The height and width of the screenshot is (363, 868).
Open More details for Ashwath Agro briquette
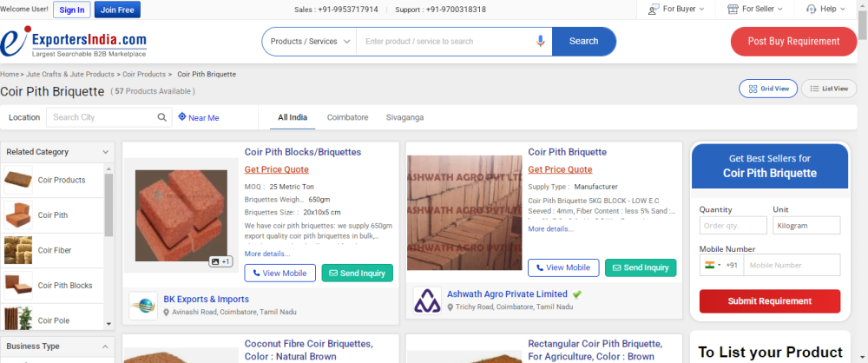[x=551, y=229]
